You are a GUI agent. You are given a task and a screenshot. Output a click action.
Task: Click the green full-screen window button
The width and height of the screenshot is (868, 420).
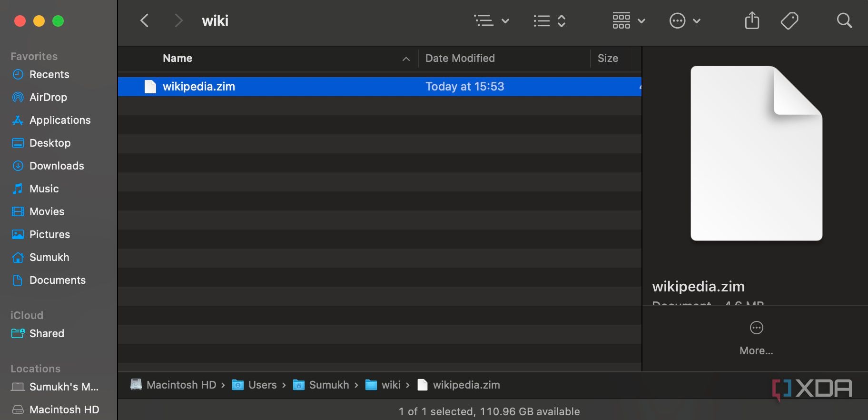tap(58, 21)
